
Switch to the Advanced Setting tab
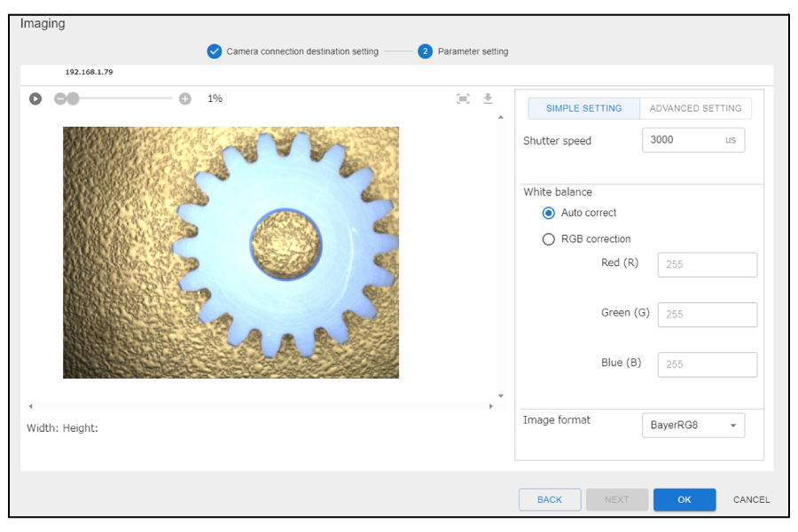[x=695, y=108]
